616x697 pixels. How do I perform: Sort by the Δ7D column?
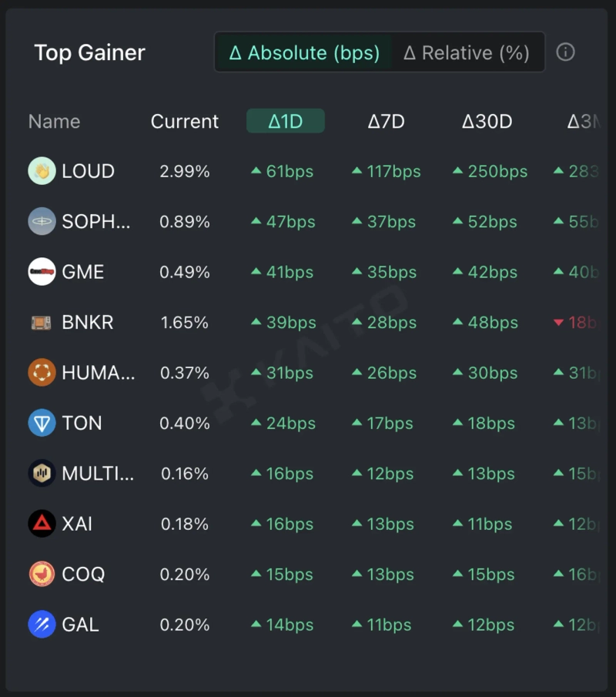point(386,122)
